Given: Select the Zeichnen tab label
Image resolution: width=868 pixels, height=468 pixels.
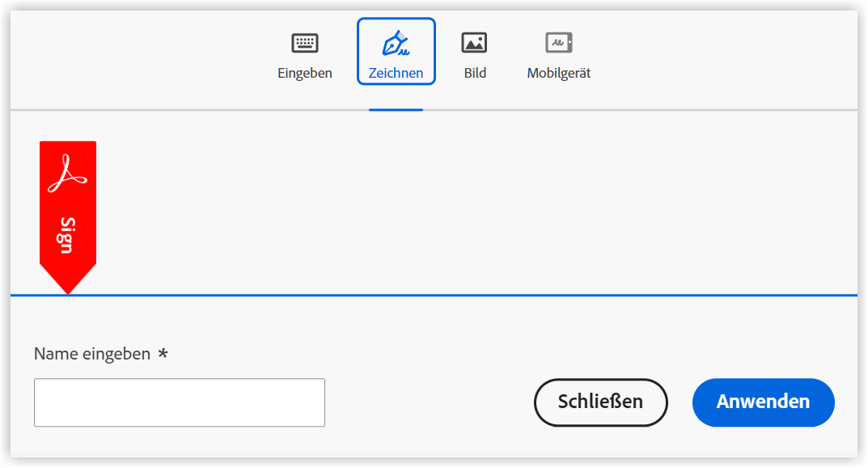Looking at the screenshot, I should pos(396,73).
